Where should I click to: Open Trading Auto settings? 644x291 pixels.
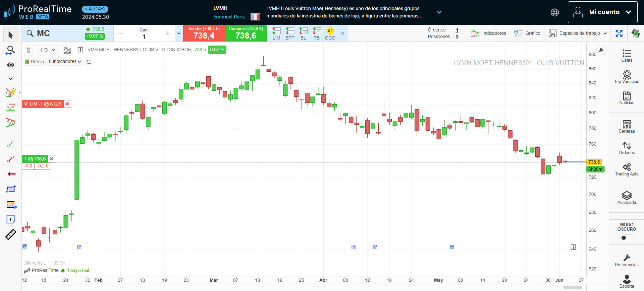[x=627, y=169]
